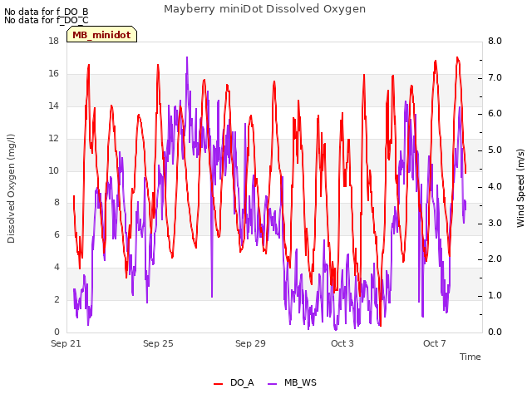Click the Oct 7 date tick label

click(x=435, y=343)
